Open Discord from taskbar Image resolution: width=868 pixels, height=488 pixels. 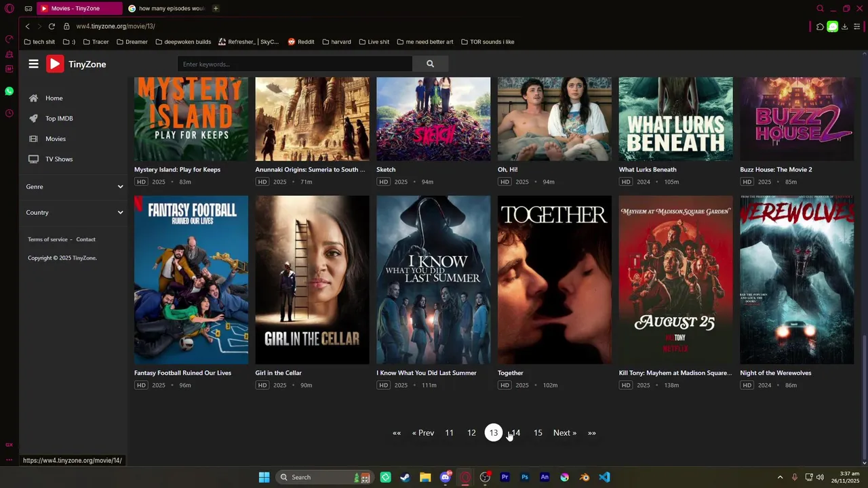446,477
